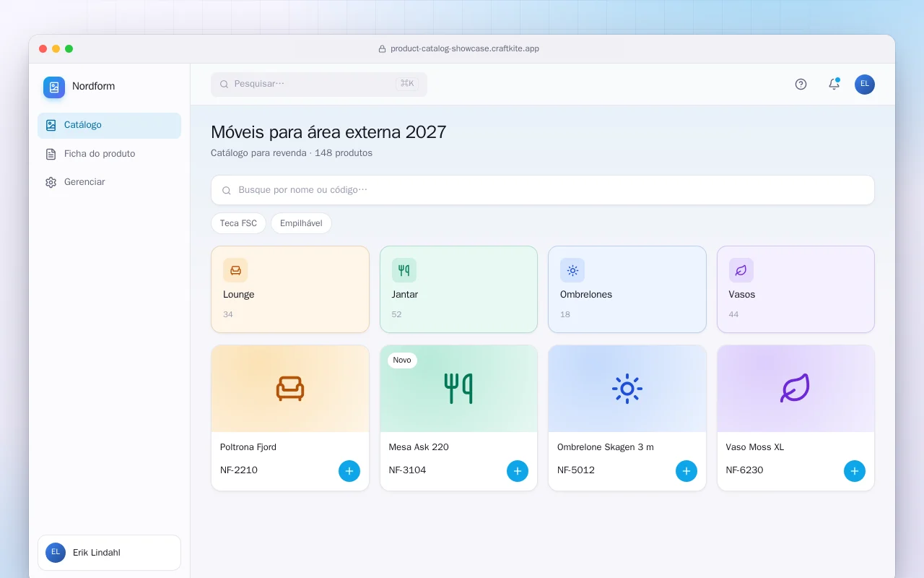The height and width of the screenshot is (578, 924).
Task: Click the ⌘K shortcut badge
Action: point(407,84)
